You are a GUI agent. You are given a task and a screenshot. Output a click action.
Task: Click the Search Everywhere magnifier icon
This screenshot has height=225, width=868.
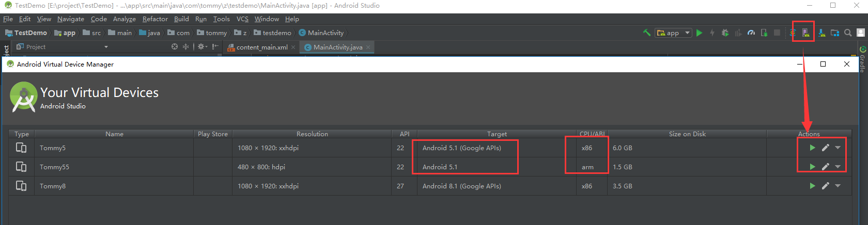848,33
